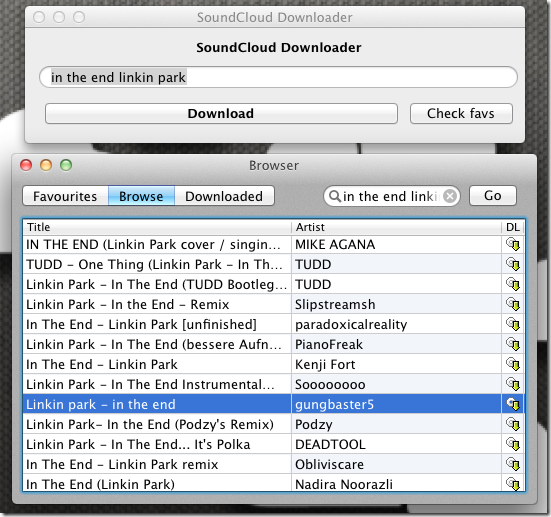
Task: Click DL icon in PianoFreak row
Action: 513,344
